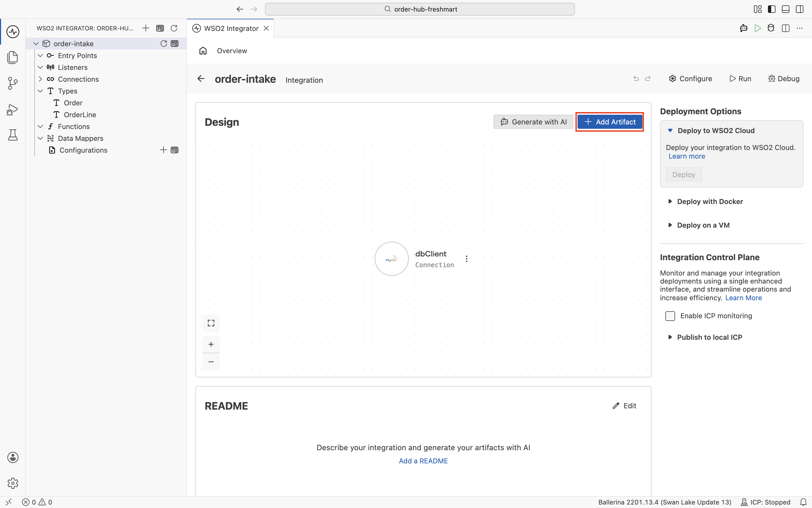This screenshot has height=508, width=812.
Task: Expand Deploy on a VM section
Action: click(670, 225)
